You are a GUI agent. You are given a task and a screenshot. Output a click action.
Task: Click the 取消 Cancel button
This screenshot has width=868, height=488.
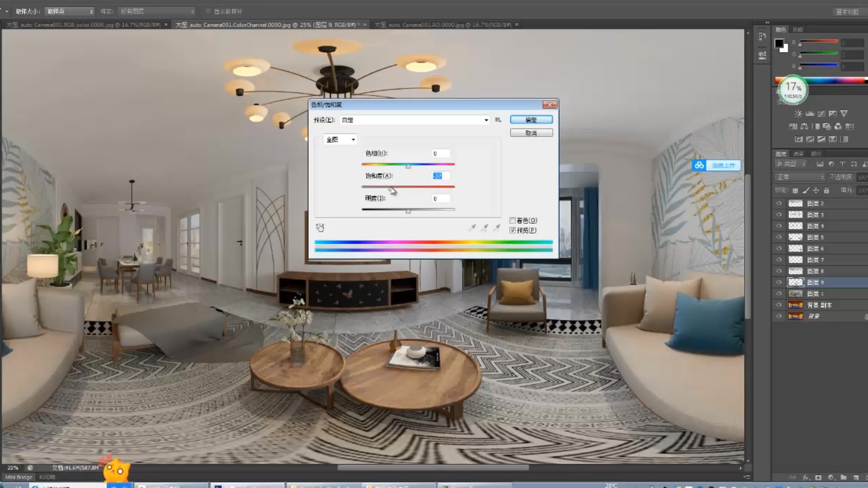531,133
